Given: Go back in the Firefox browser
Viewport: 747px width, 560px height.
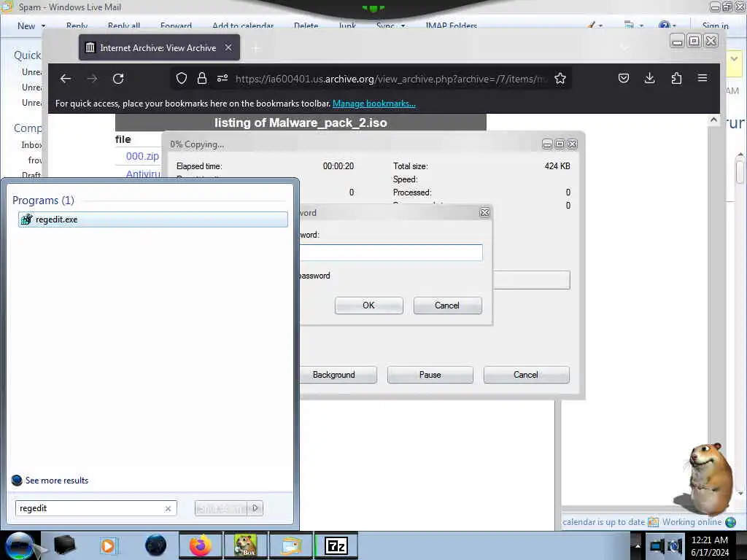Looking at the screenshot, I should 66,79.
